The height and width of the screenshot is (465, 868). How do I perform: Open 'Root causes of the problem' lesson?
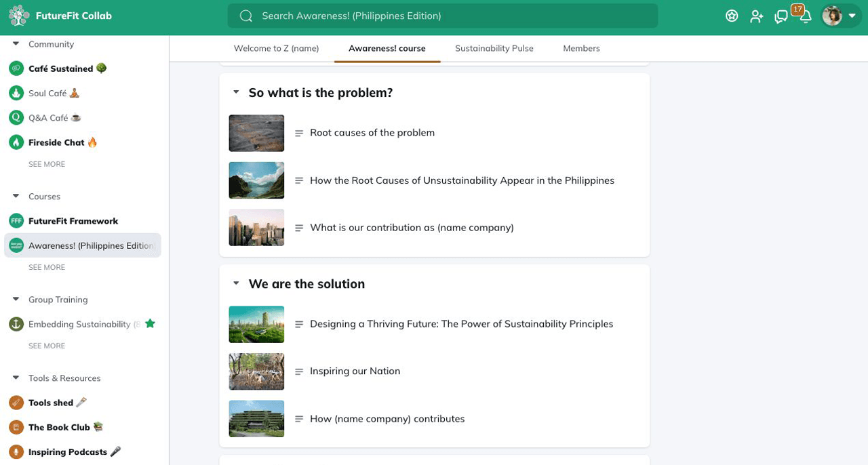(x=372, y=133)
